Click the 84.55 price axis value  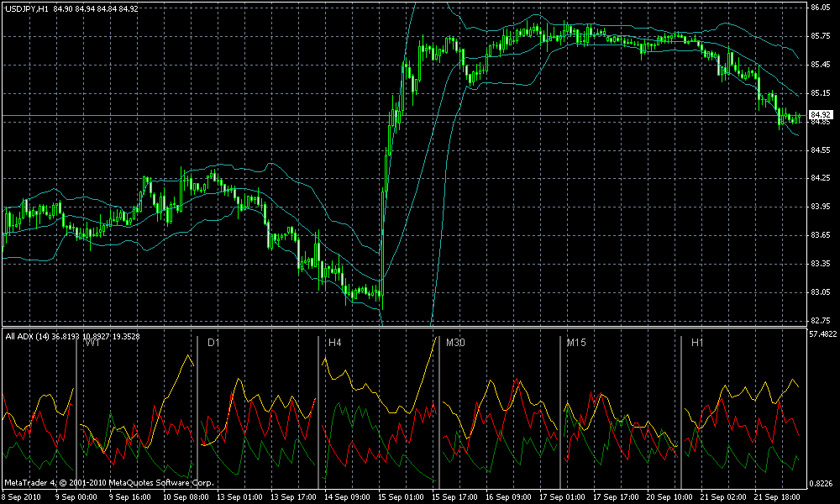(x=820, y=150)
